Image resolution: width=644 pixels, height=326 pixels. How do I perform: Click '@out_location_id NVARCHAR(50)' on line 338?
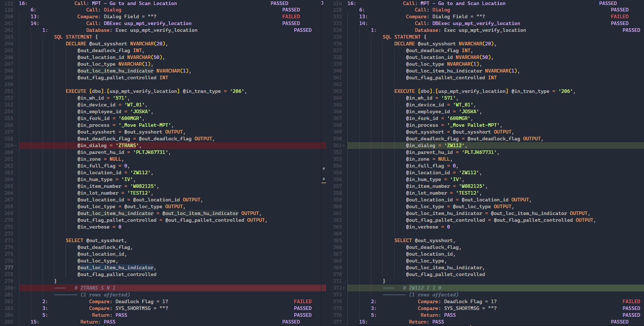[x=448, y=57]
